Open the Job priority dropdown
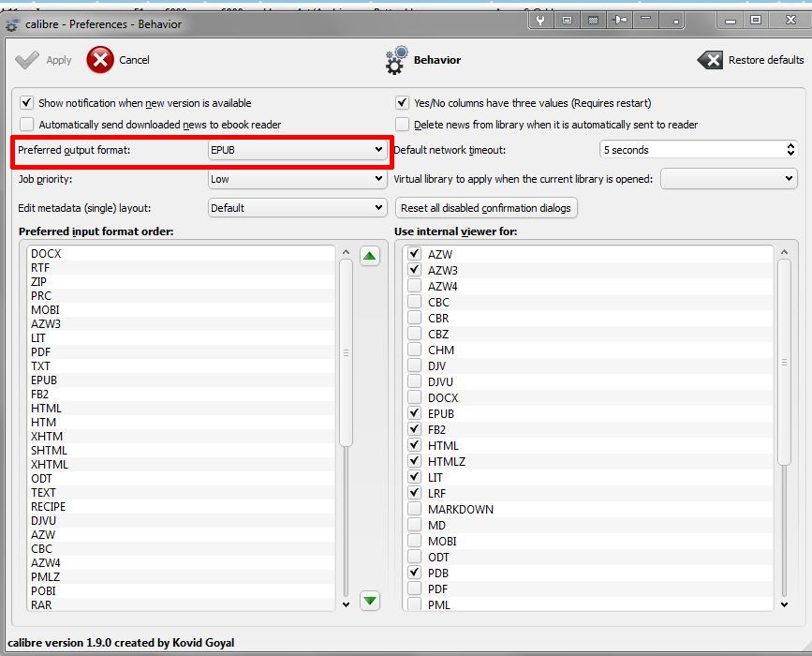Image resolution: width=812 pixels, height=656 pixels. [297, 179]
